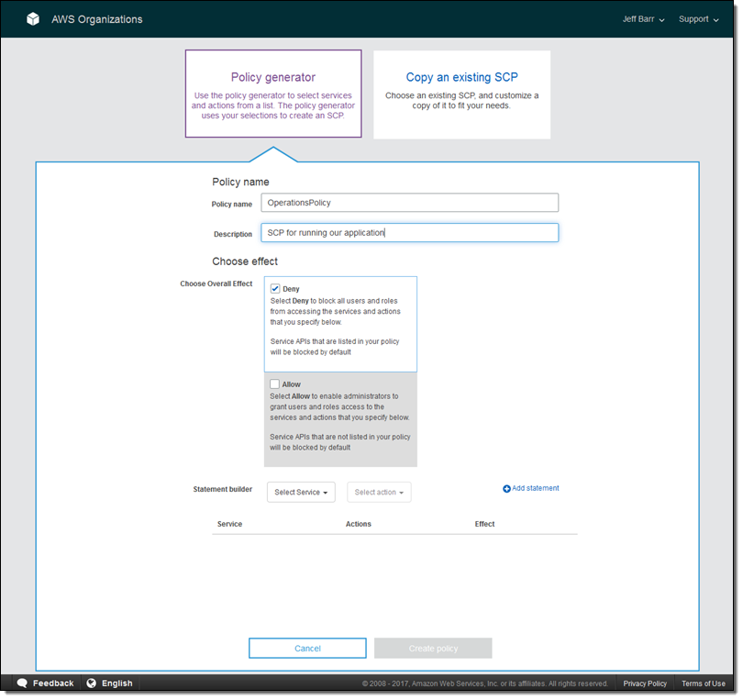Open the Select action dropdown
743x700 pixels.
pos(379,493)
